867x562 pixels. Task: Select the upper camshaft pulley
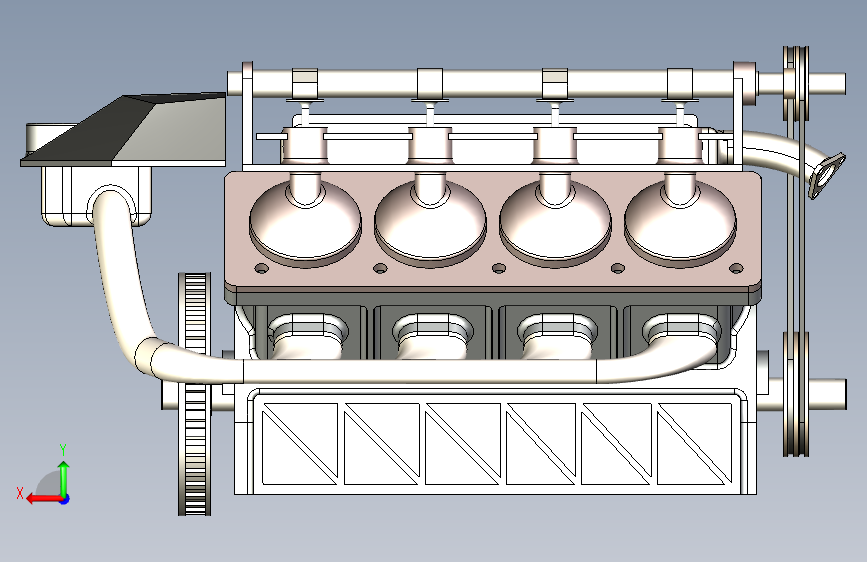(796, 82)
